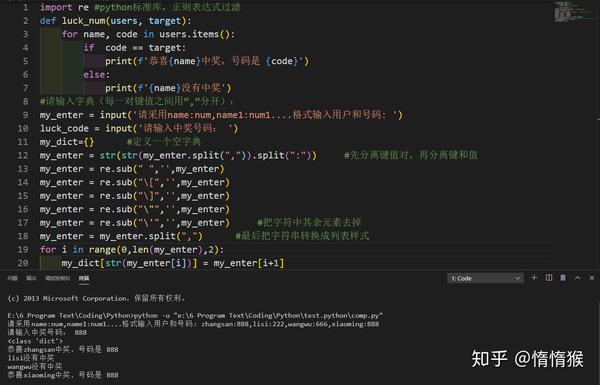Click the Microsoft Corporation copyright terminal line
This screenshot has width=600, height=385.
96,298
